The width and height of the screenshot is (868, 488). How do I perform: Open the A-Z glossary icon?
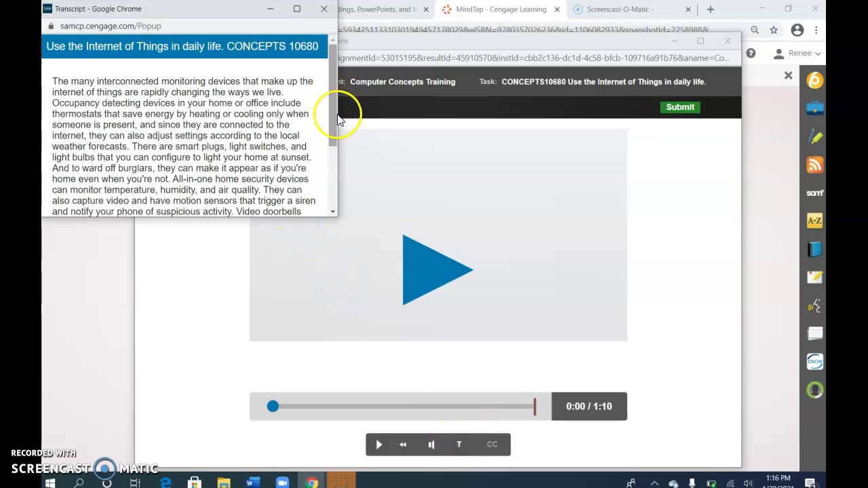(x=814, y=221)
